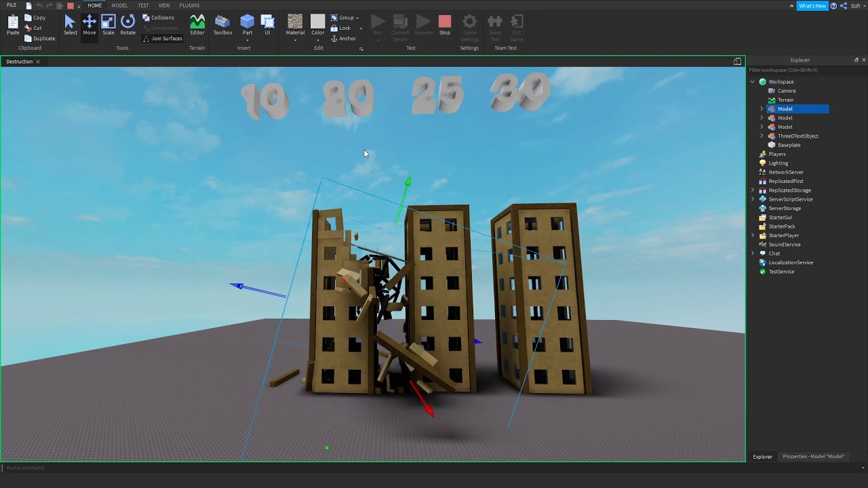Open the Part type dropdown arrow
This screenshot has height=488, width=868.
(248, 40)
